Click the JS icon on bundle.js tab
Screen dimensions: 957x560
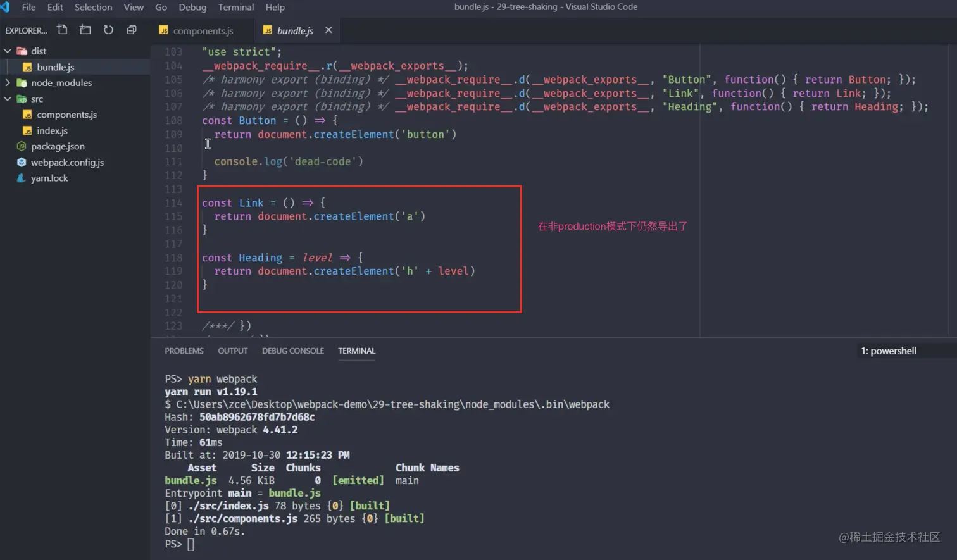coord(267,30)
